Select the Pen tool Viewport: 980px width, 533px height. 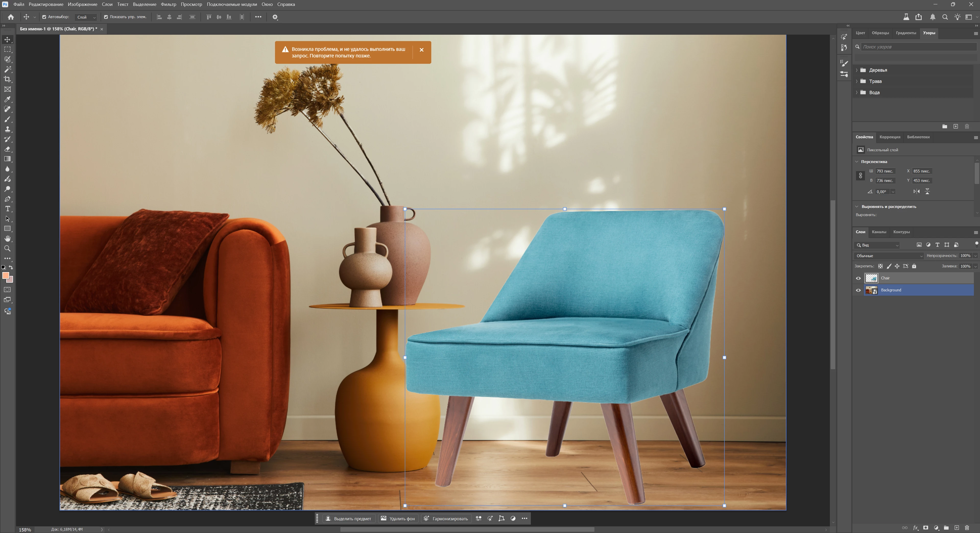coord(7,199)
